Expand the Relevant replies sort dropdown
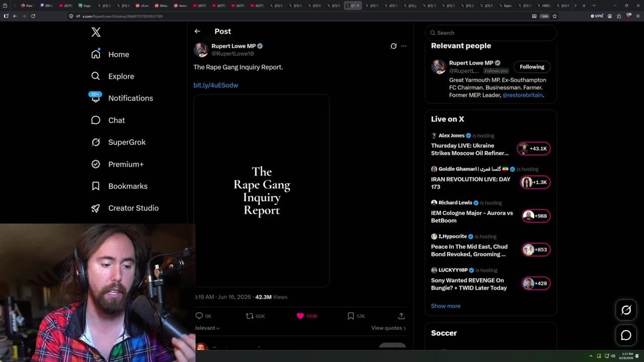 pyautogui.click(x=207, y=328)
